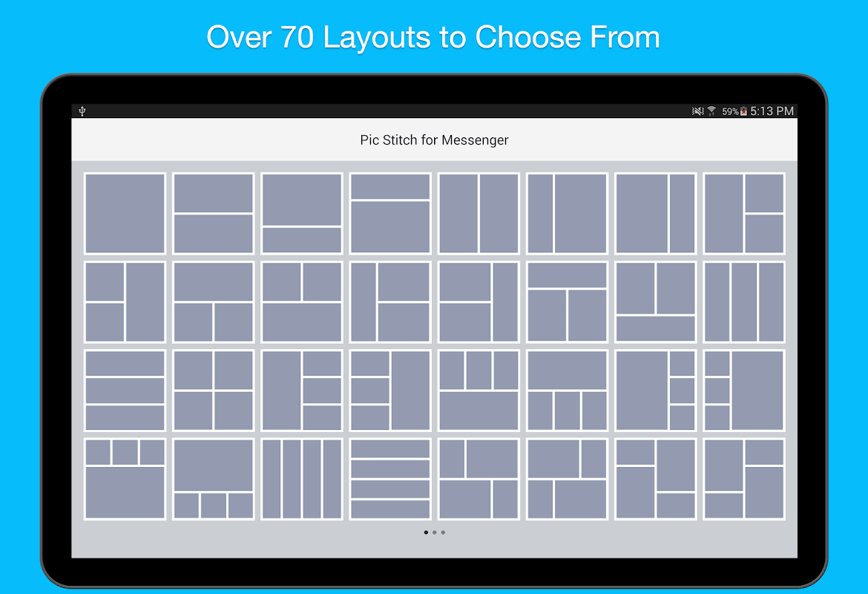Pick three stacked left, half-width tall right layout
This screenshot has height=594, width=868.
(x=390, y=391)
